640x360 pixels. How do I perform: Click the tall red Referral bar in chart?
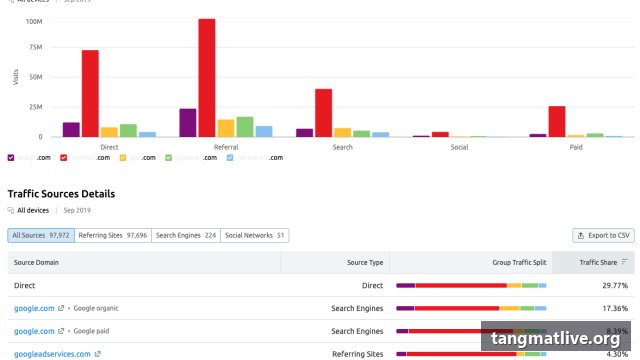(x=207, y=78)
